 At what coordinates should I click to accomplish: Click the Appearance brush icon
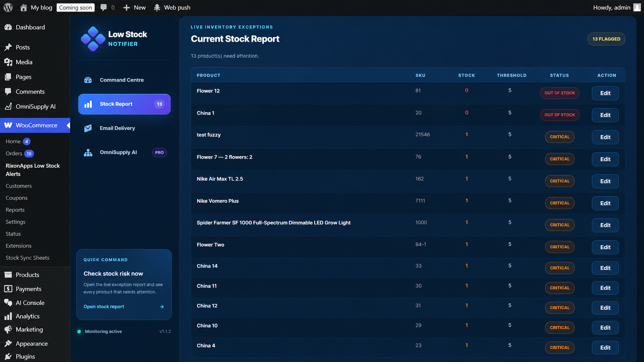[8, 344]
